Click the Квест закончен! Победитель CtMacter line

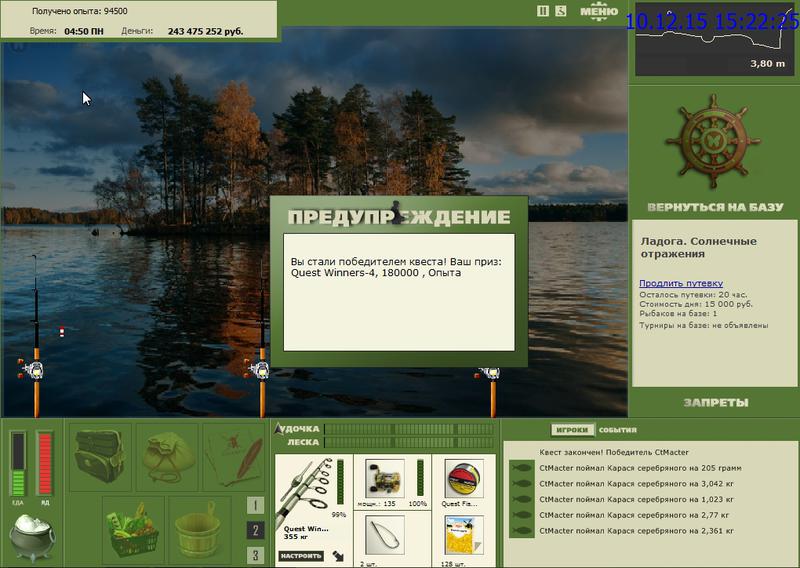pyautogui.click(x=614, y=452)
